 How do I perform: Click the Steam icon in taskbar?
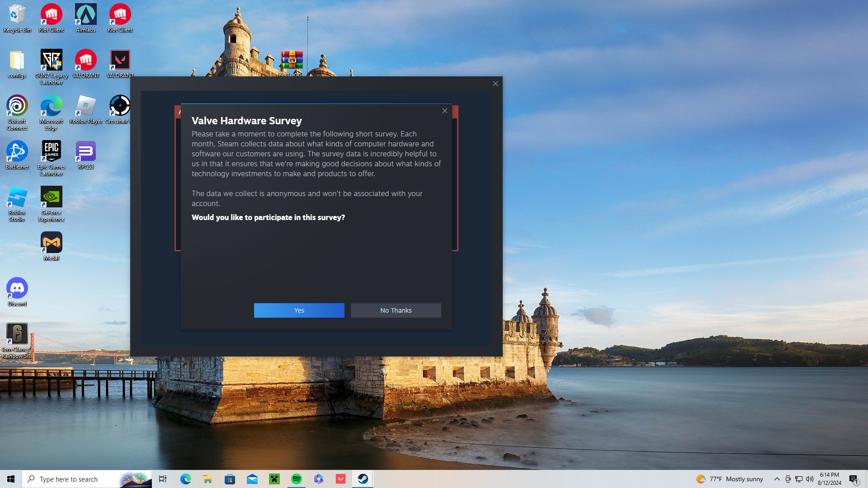(x=363, y=479)
